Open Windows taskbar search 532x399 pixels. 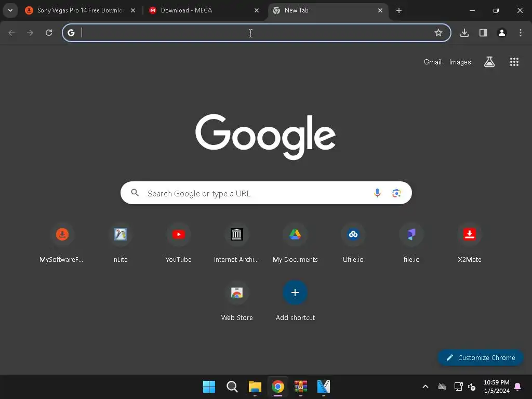click(x=232, y=387)
